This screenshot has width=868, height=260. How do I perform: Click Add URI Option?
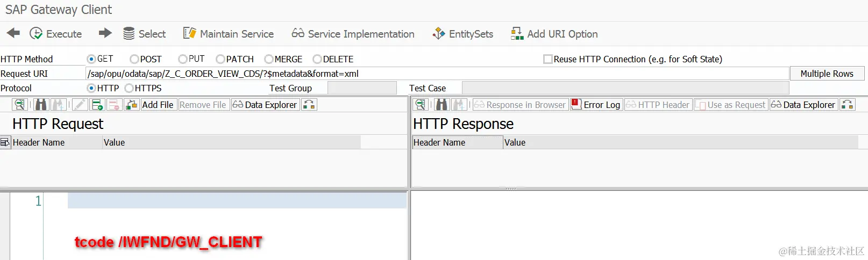(554, 34)
